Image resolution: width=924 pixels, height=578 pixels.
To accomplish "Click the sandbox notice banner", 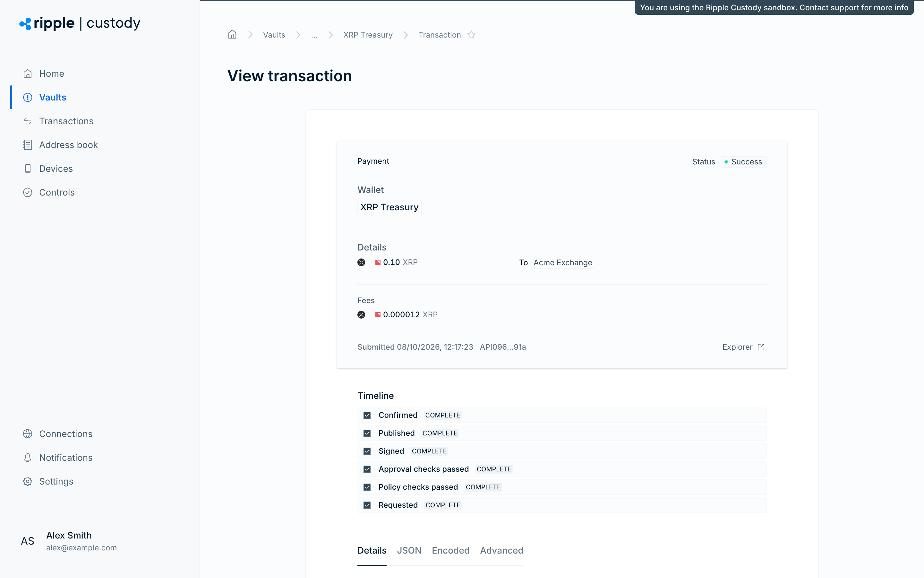I will pyautogui.click(x=774, y=8).
